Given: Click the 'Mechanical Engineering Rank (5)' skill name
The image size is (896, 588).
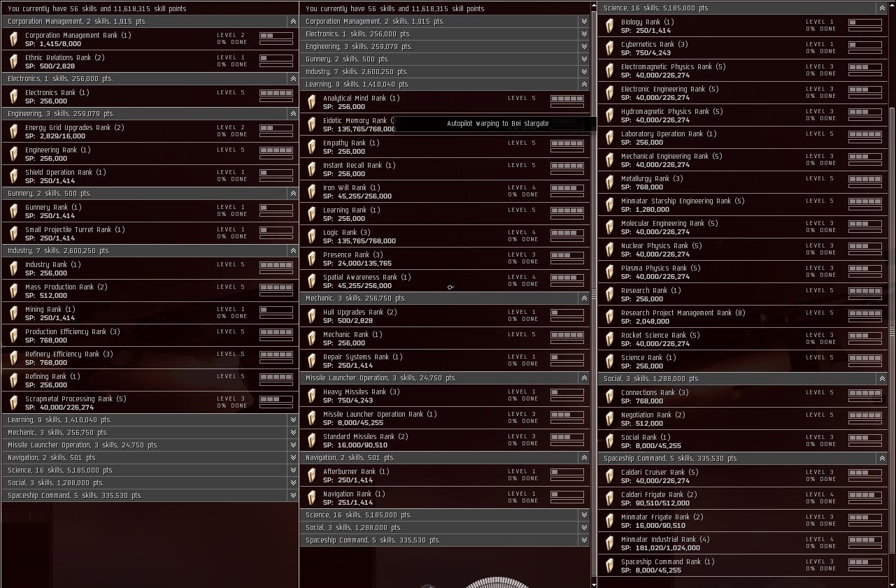Looking at the screenshot, I should pyautogui.click(x=671, y=157).
